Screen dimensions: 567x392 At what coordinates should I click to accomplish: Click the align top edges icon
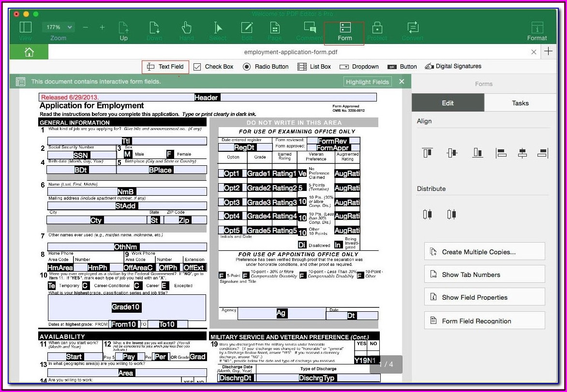427,153
